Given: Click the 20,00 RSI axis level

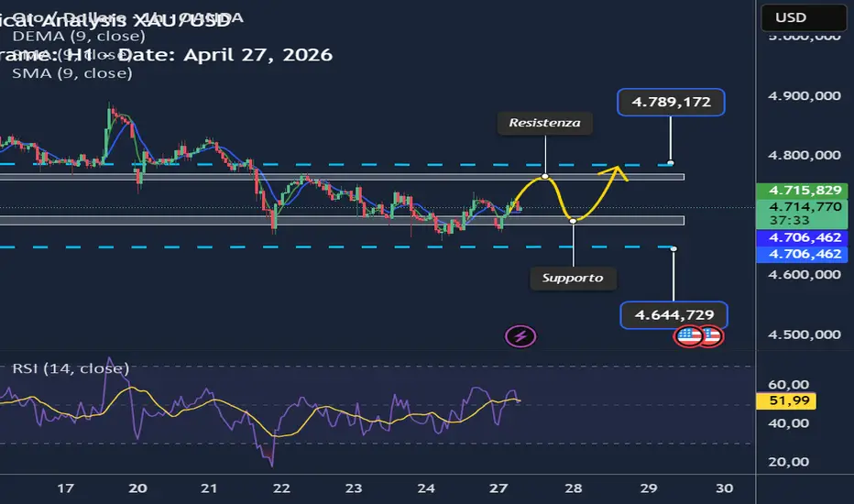Looking at the screenshot, I should 788,462.
